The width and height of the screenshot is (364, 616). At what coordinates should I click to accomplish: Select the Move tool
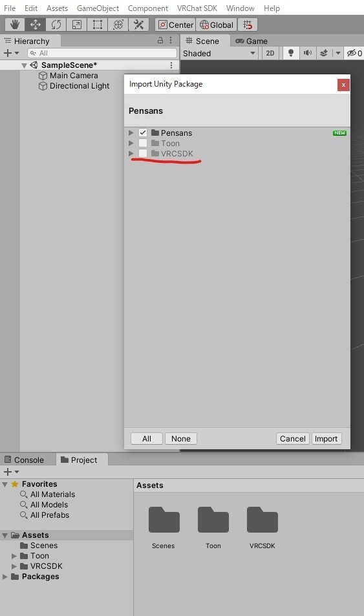(x=36, y=25)
